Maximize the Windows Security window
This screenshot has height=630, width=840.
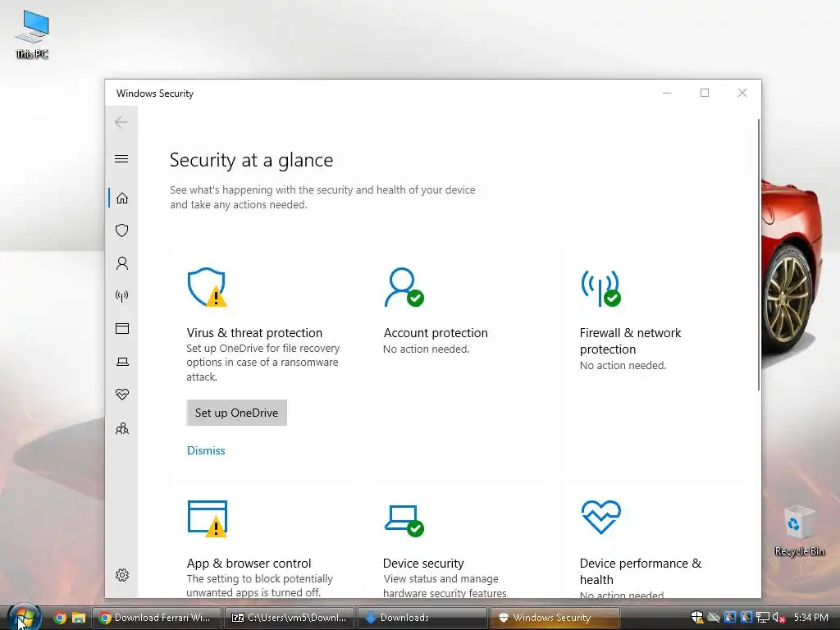705,93
